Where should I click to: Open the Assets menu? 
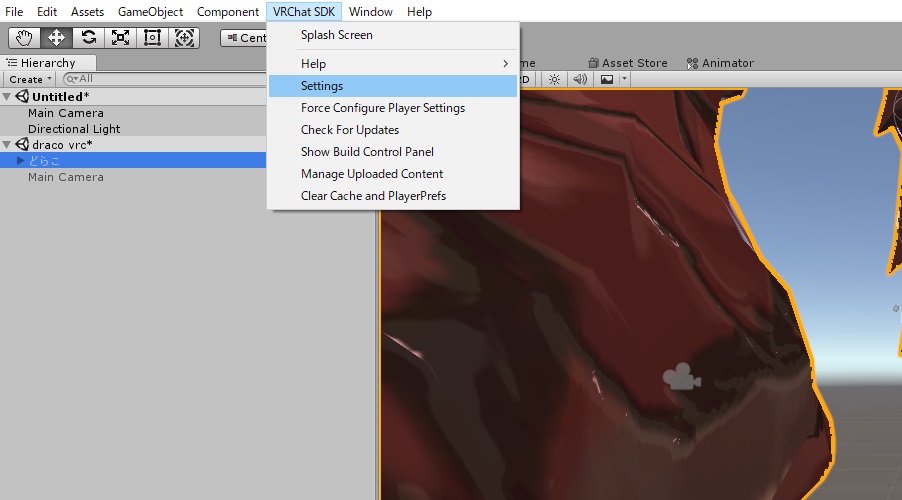[87, 12]
